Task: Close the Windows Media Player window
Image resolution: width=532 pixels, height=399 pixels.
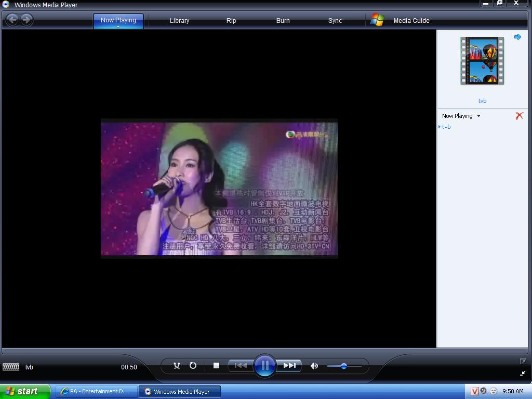Action: click(516, 3)
